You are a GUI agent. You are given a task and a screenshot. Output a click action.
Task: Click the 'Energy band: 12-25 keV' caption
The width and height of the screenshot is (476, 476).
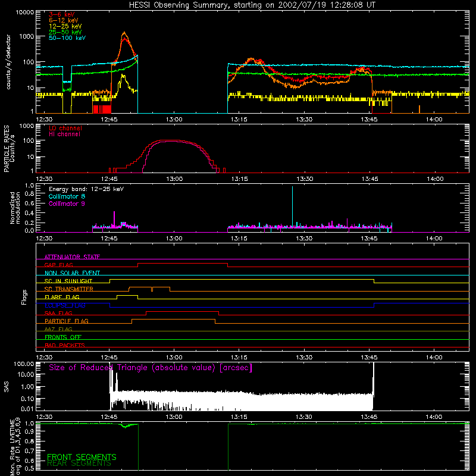[86, 189]
